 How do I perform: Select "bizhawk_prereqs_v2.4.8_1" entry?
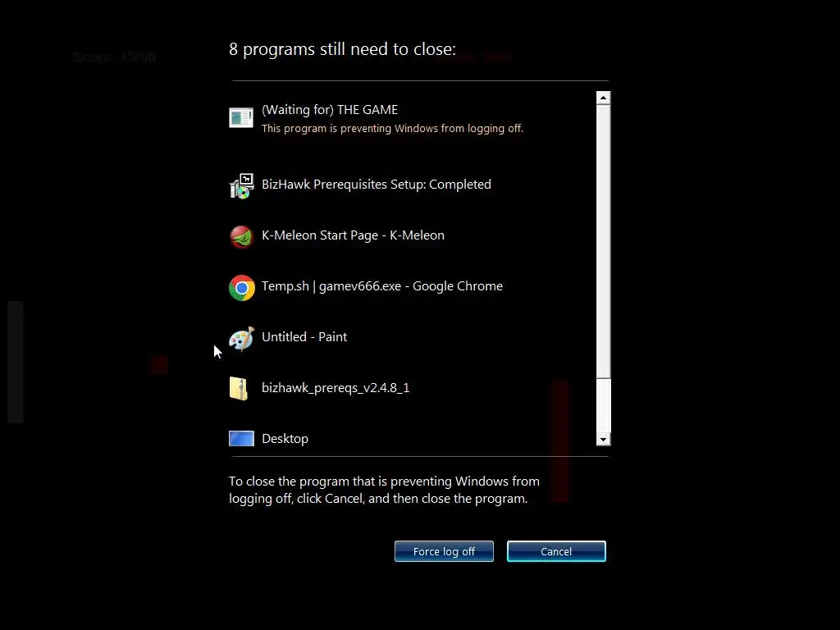tap(336, 388)
